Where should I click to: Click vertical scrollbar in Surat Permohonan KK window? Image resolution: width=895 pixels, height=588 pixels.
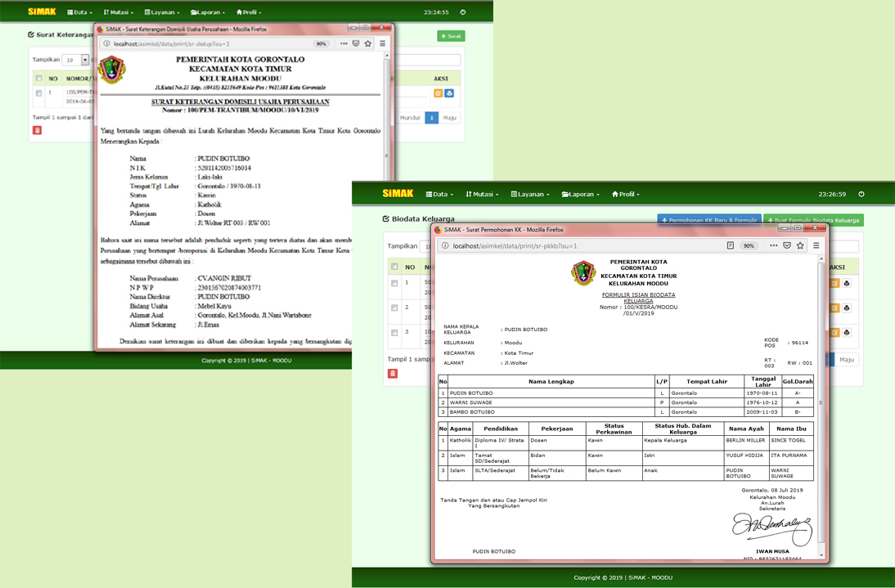coord(821,401)
